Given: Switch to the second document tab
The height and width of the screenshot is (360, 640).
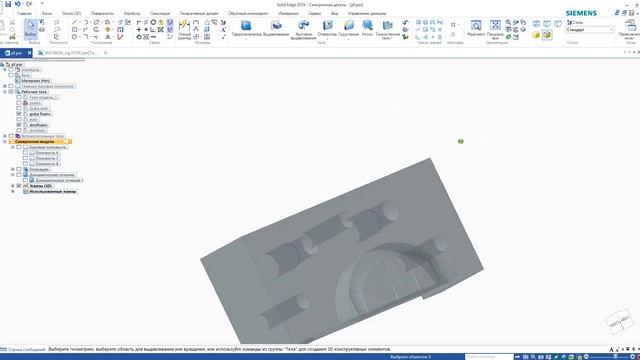Looking at the screenshot, I should [x=70, y=53].
